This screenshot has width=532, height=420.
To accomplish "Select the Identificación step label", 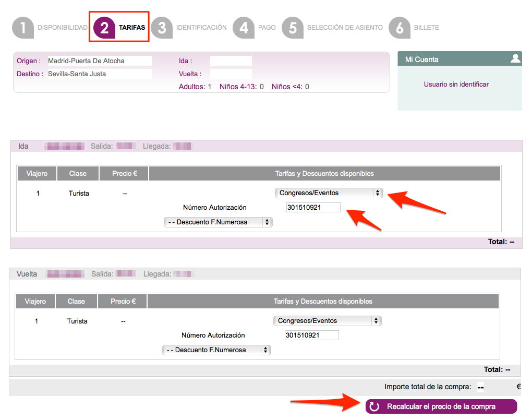I will coord(201,28).
